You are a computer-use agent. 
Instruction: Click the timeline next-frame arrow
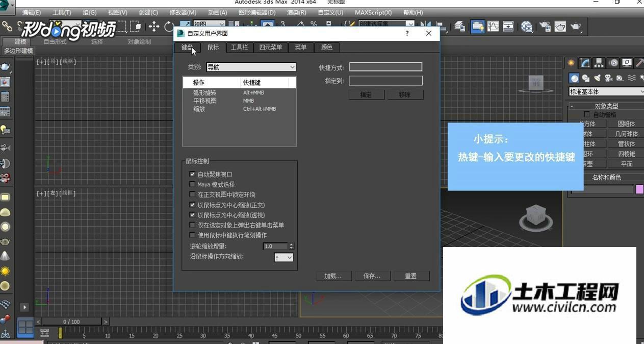(x=106, y=322)
